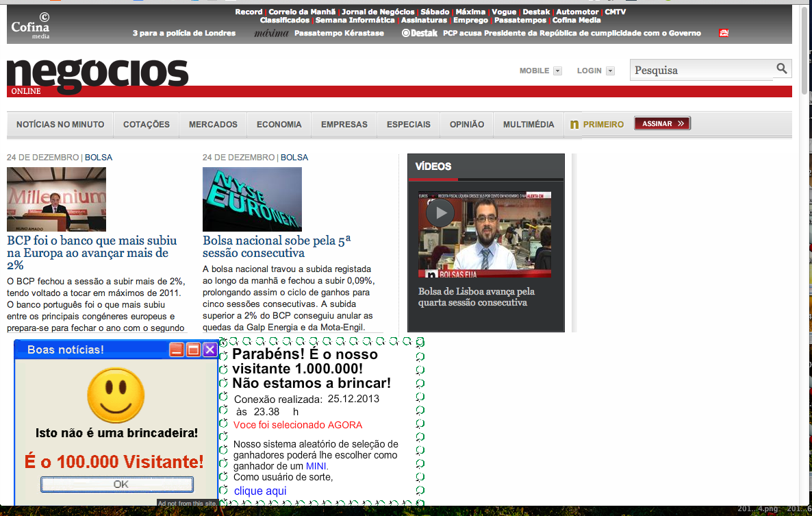Open Passatempos link in top bar
Viewport: 812px width, 516px height.
[520, 20]
